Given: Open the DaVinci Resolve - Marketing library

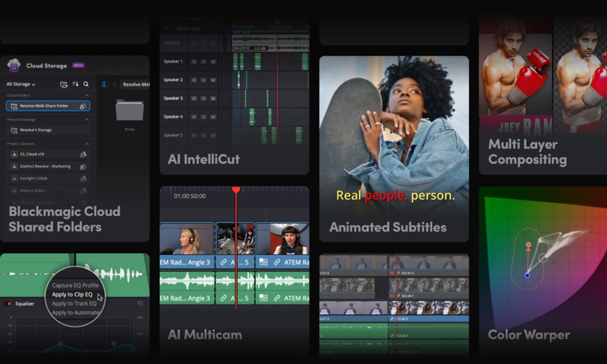Looking at the screenshot, I should [45, 166].
